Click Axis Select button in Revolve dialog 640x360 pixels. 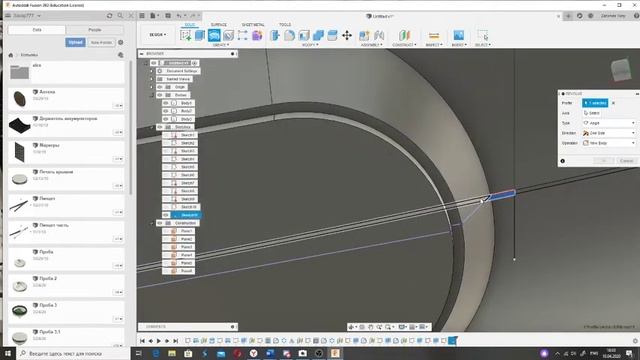coord(592,113)
